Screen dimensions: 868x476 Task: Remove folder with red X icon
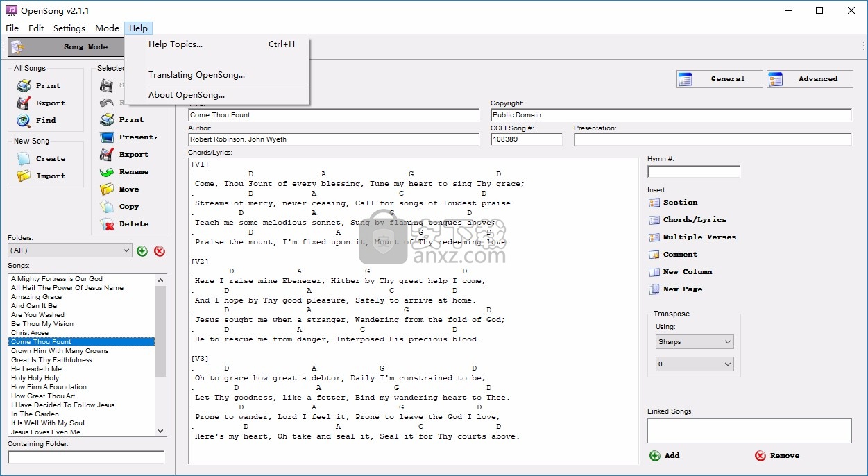(160, 250)
